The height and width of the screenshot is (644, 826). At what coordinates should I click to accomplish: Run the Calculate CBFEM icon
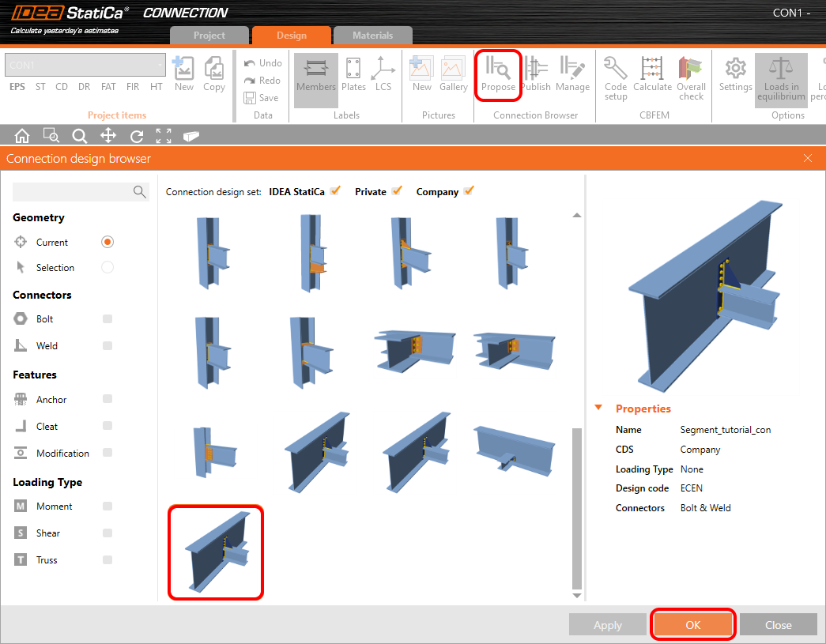tap(652, 74)
